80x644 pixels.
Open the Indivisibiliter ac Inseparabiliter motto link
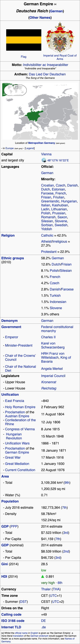click(46, 65)
